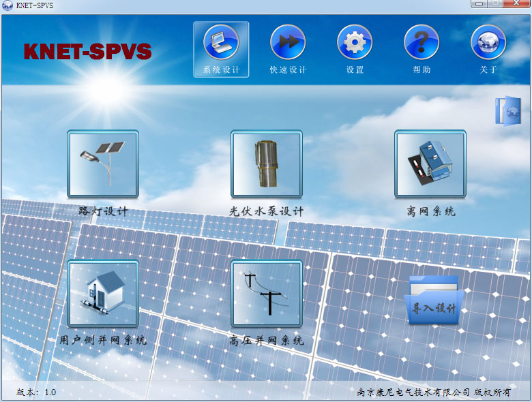Click the 快速设计 label in top toolbar
The height and width of the screenshot is (402, 532).
coord(288,70)
